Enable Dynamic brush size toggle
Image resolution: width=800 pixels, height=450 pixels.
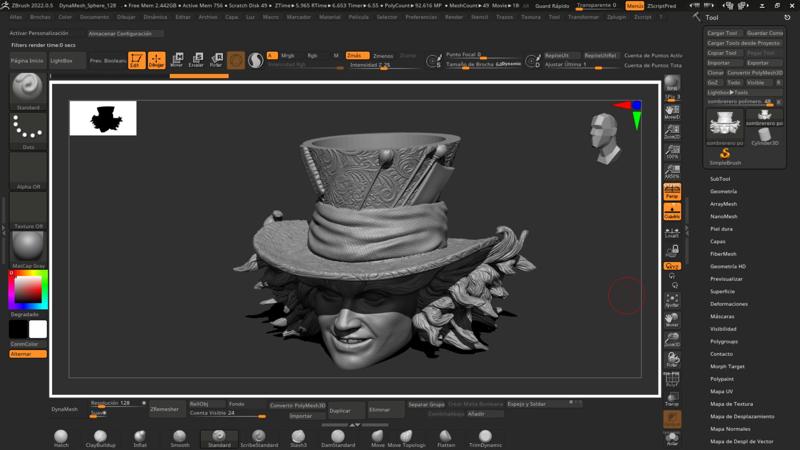point(509,64)
